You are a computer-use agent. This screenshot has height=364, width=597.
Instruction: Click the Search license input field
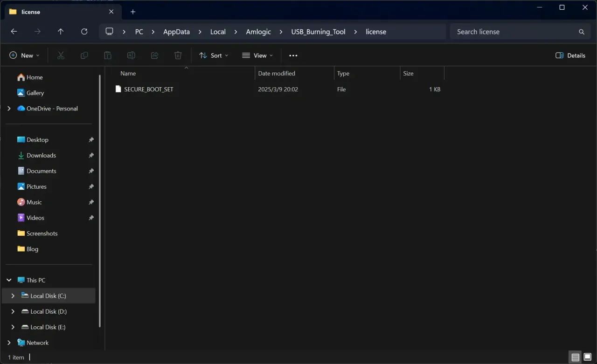520,32
